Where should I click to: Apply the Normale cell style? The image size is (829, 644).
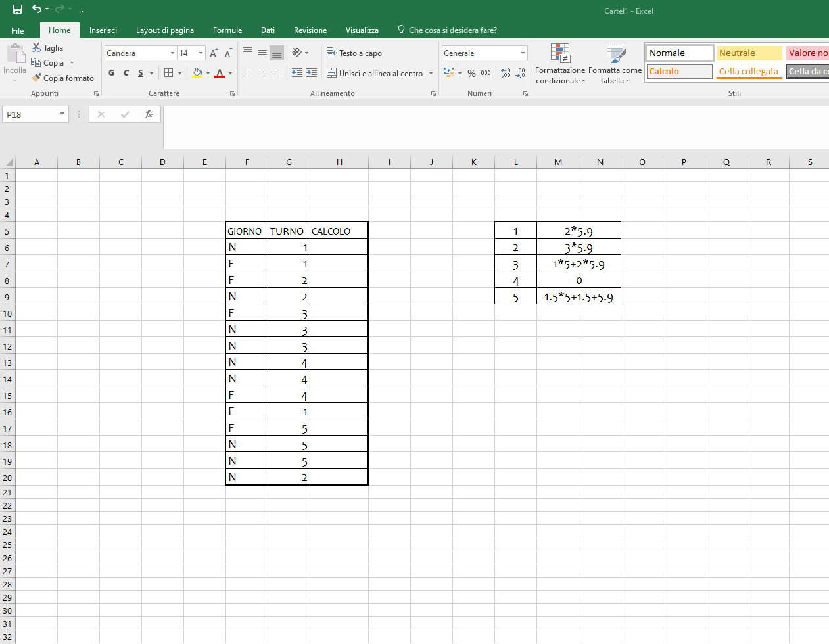pos(680,53)
